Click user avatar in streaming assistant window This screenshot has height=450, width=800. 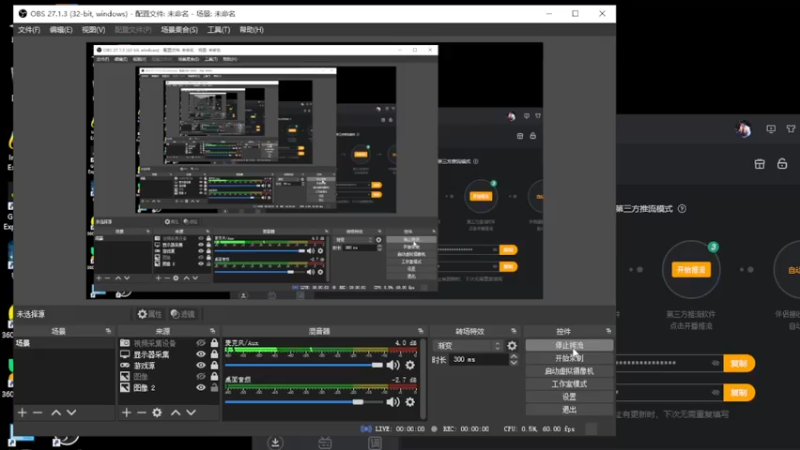[743, 129]
